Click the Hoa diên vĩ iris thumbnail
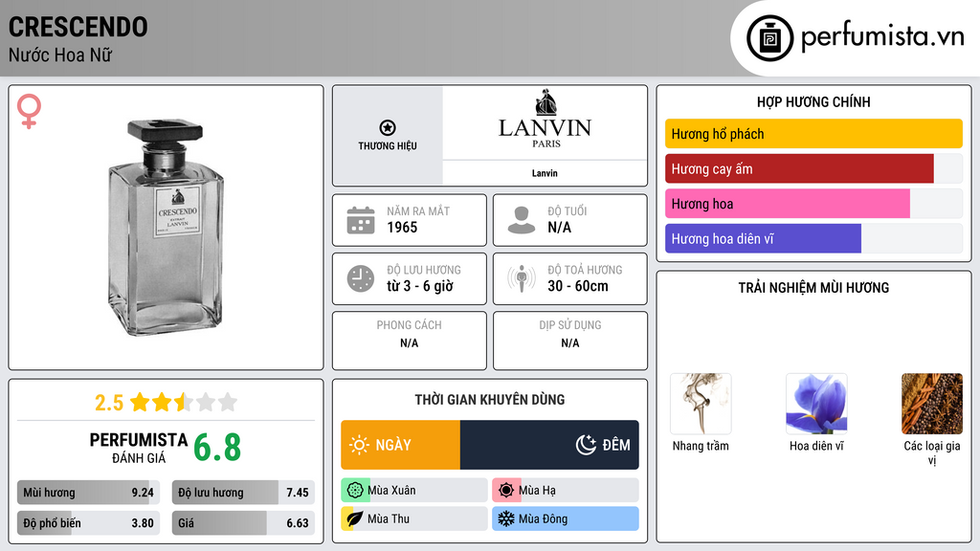This screenshot has width=980, height=551. click(x=816, y=404)
